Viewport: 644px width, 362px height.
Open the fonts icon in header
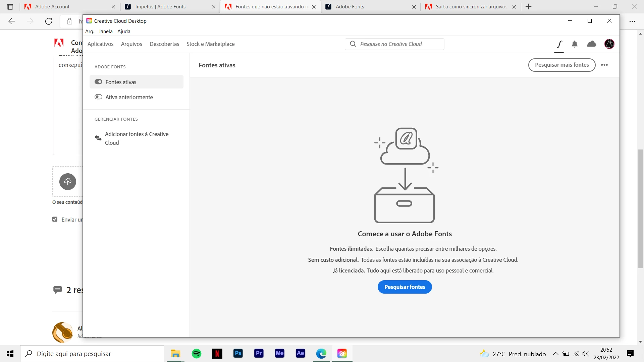click(559, 44)
